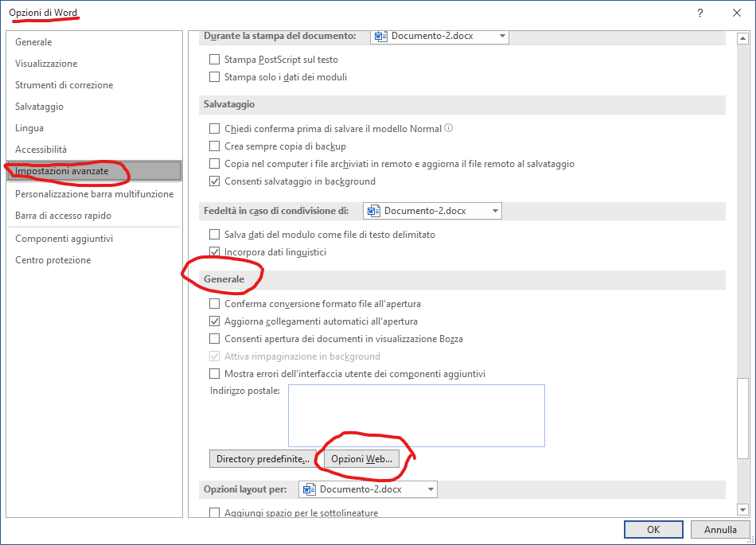756x545 pixels.
Task: Open Personalizzazione barra multifunzione
Action: click(x=94, y=194)
